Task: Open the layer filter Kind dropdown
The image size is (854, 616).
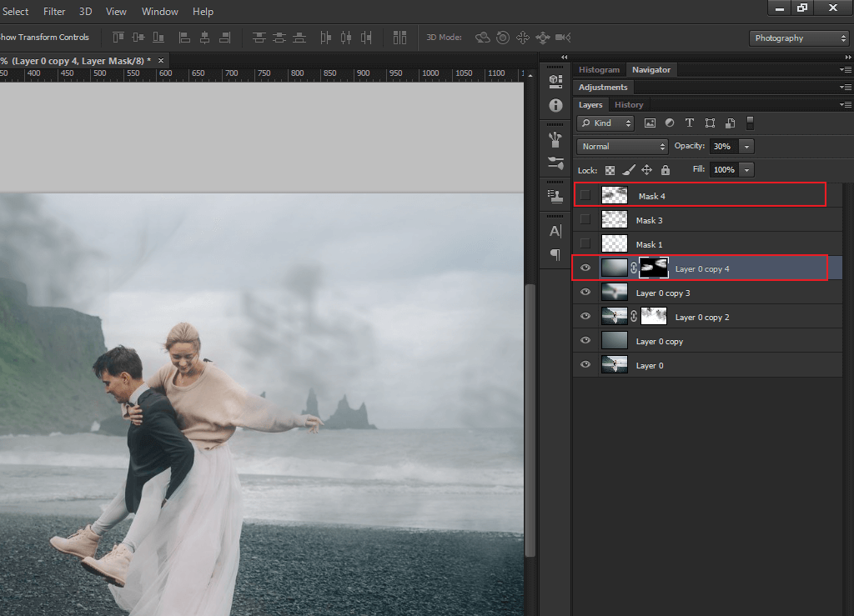Action: tap(605, 123)
